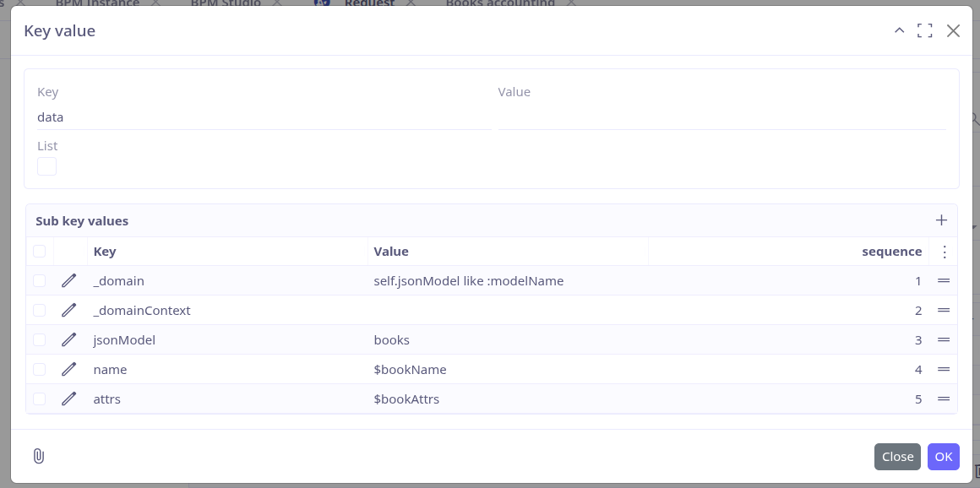The height and width of the screenshot is (488, 980).
Task: Toggle dialog to fullscreen mode
Action: point(924,31)
